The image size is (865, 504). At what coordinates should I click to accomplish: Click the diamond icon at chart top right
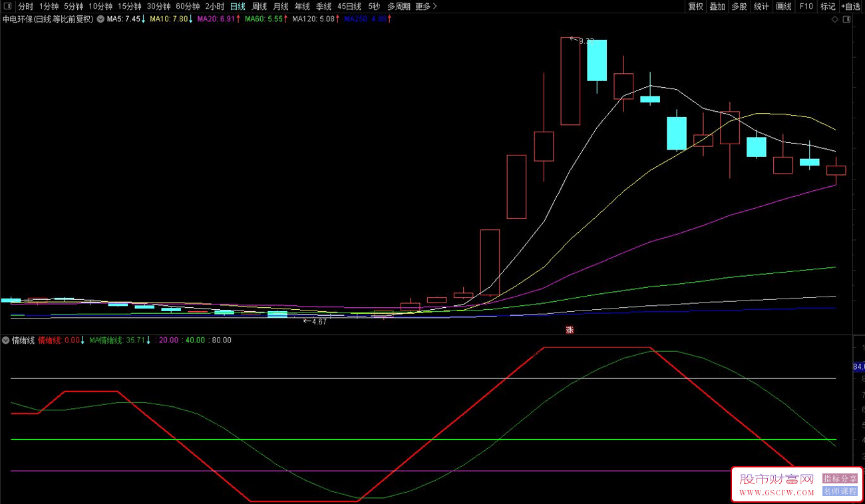click(835, 19)
